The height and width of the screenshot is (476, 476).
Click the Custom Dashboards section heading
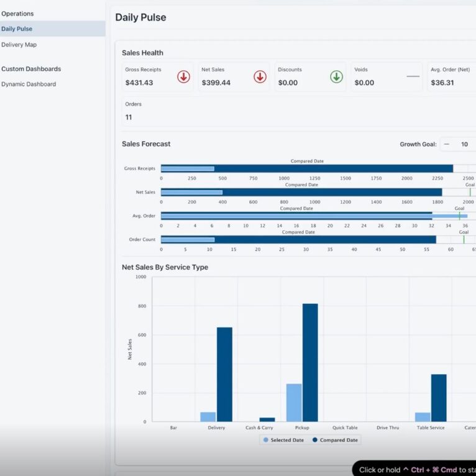click(31, 69)
